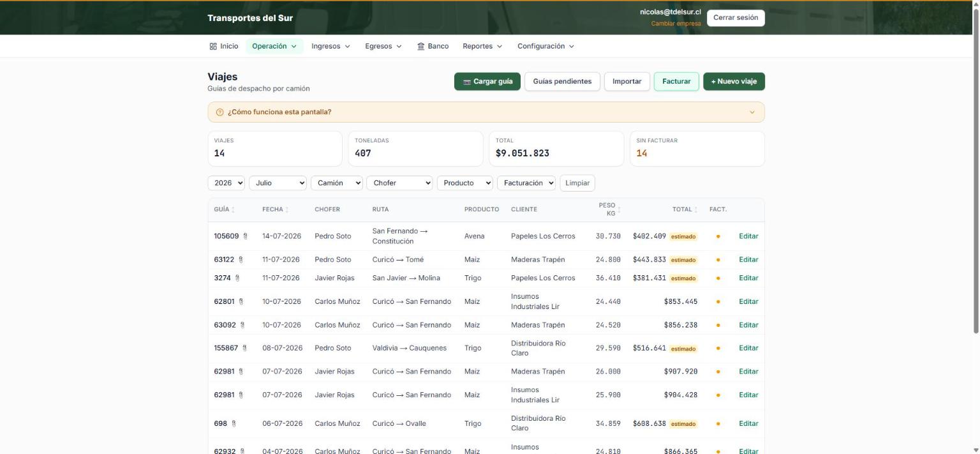
Task: Click invoice status dot for guía 3274
Action: click(718, 278)
